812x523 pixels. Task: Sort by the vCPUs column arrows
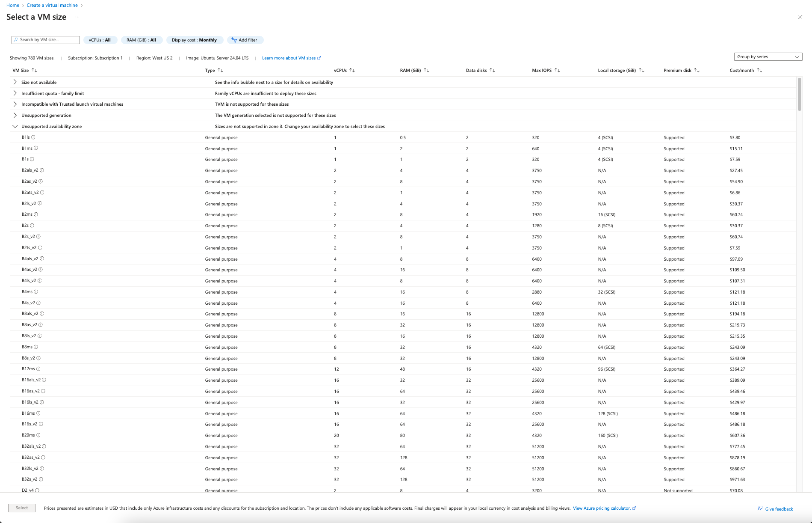coord(352,70)
